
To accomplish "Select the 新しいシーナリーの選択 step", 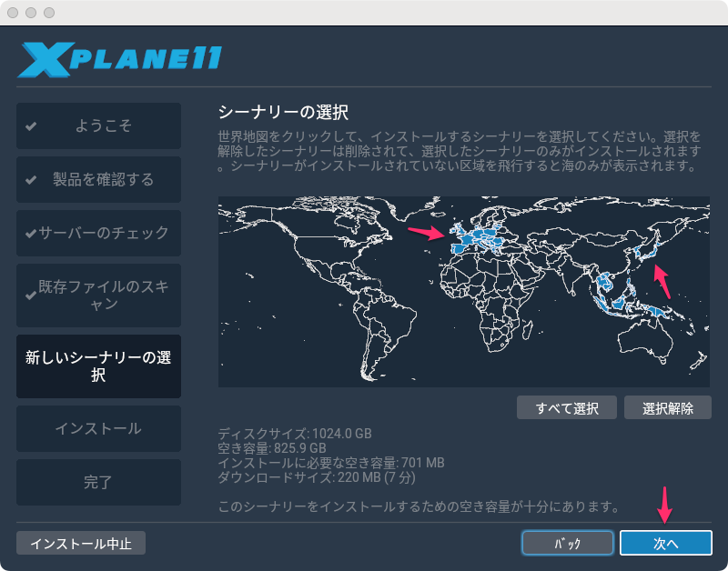I will click(98, 366).
